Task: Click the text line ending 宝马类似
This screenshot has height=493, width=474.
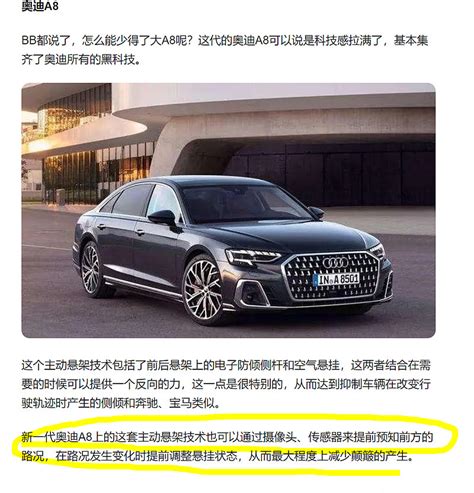Action: [121, 403]
